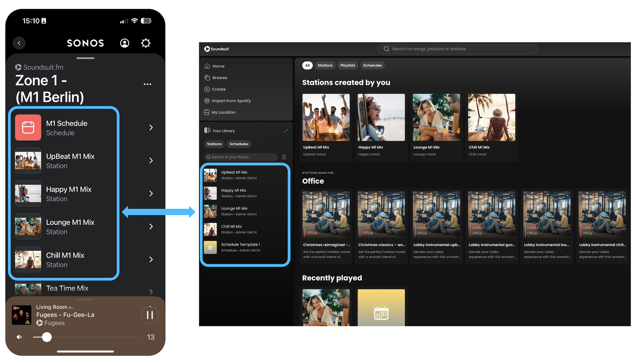Open Lounge M1 Mix station card
The width and height of the screenshot is (636, 364).
436,126
